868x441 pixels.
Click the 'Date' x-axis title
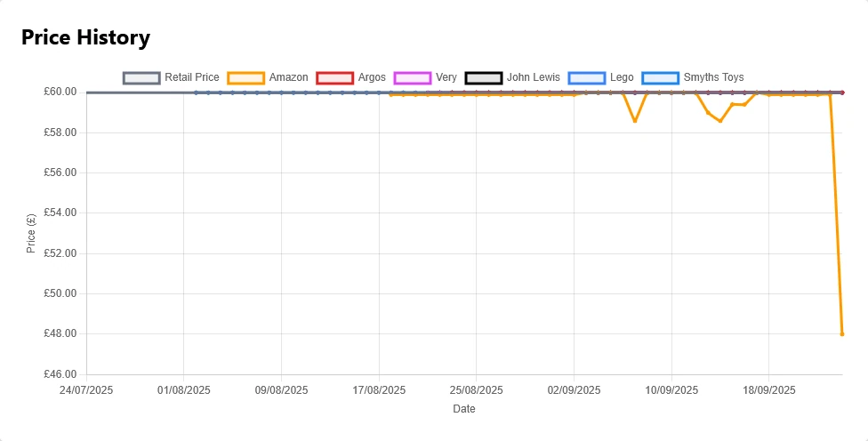(x=463, y=409)
